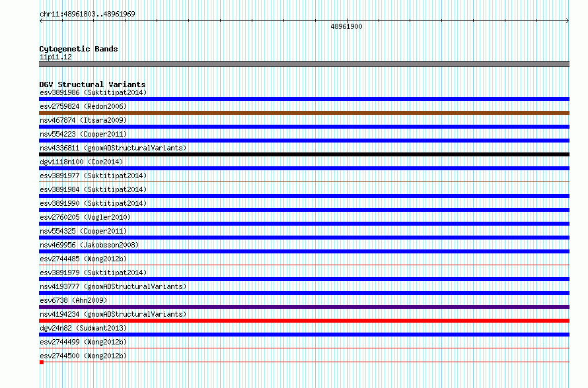Select the gray 11p11.12 cytogenetic band bar
Image resolution: width=588 pixels, height=388 pixels.
tap(304, 64)
